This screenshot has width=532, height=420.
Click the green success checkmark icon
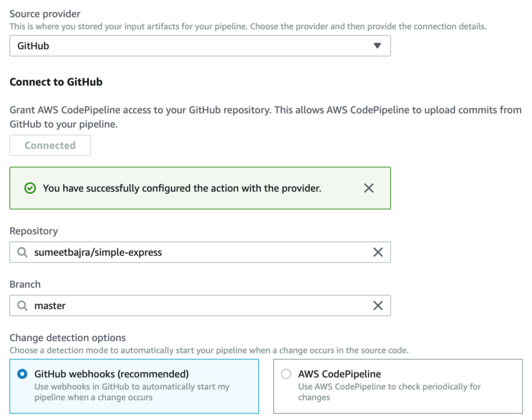[x=30, y=188]
